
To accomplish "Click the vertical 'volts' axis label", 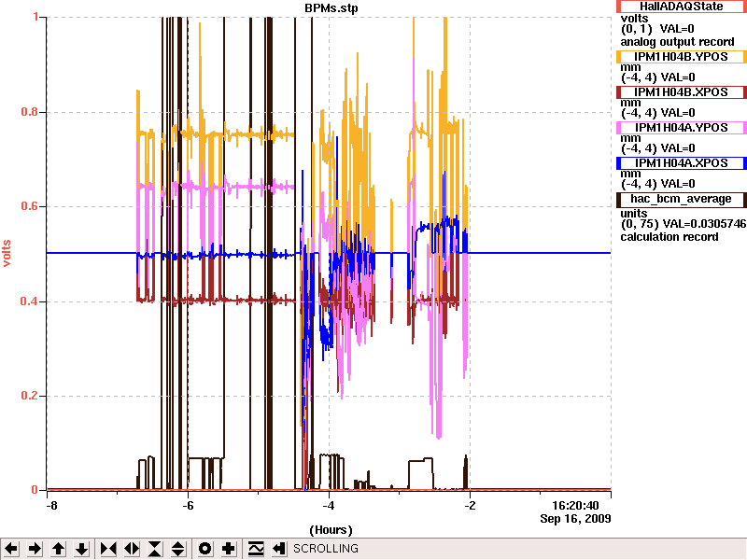I will [x=7, y=253].
